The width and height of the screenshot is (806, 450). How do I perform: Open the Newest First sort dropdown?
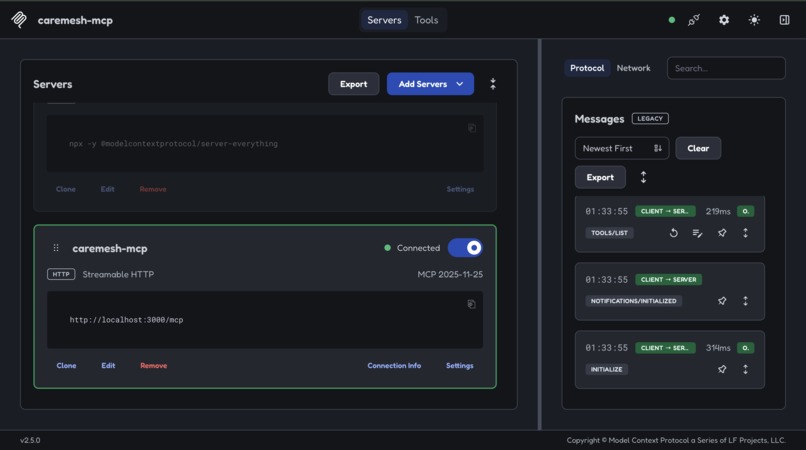pos(622,148)
